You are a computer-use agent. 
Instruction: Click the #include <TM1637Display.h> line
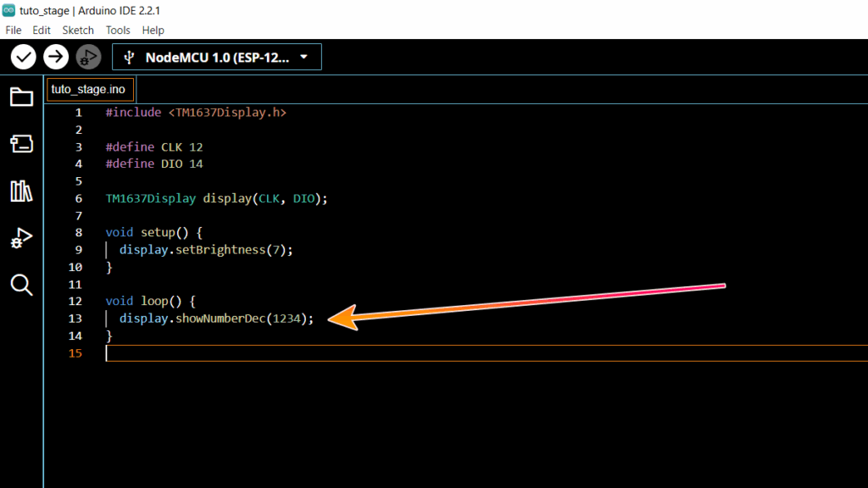point(196,113)
